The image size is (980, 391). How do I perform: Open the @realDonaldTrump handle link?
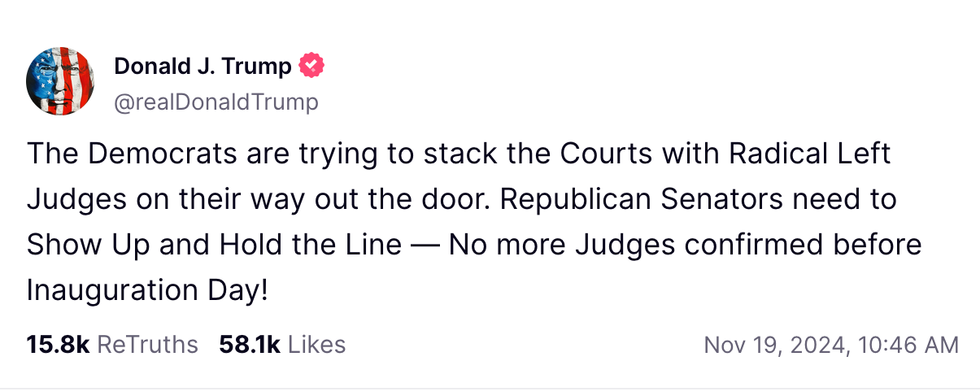coord(216,102)
